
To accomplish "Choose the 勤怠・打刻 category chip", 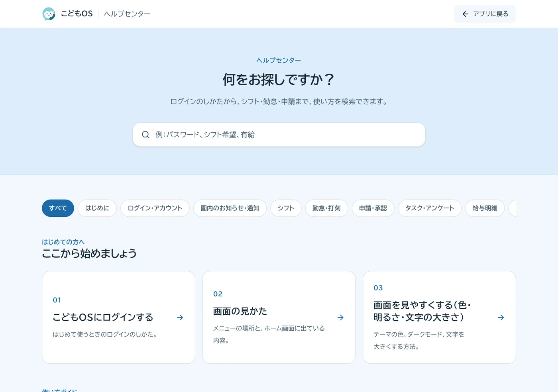I will coord(326,208).
